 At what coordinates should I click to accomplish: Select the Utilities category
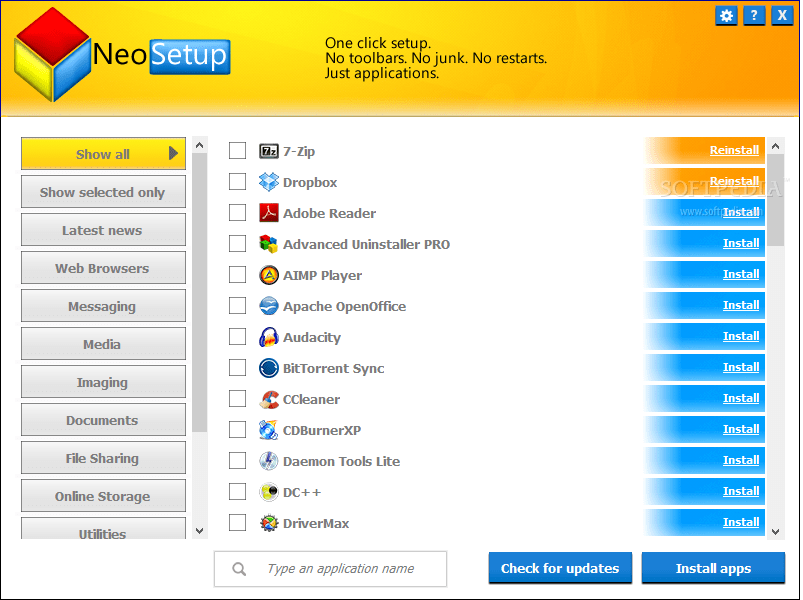(x=103, y=533)
